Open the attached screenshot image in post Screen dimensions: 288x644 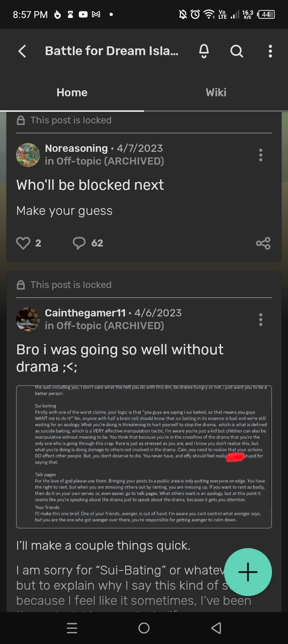[144, 457]
